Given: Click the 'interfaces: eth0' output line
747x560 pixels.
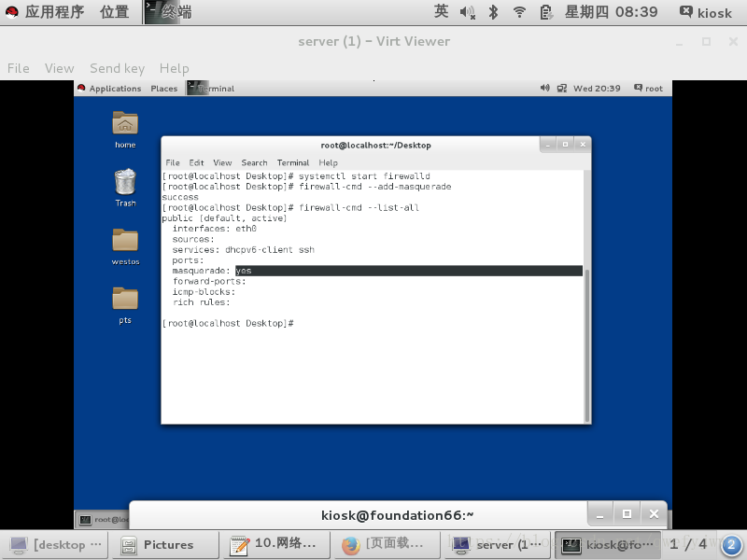Looking at the screenshot, I should pyautogui.click(x=215, y=229).
